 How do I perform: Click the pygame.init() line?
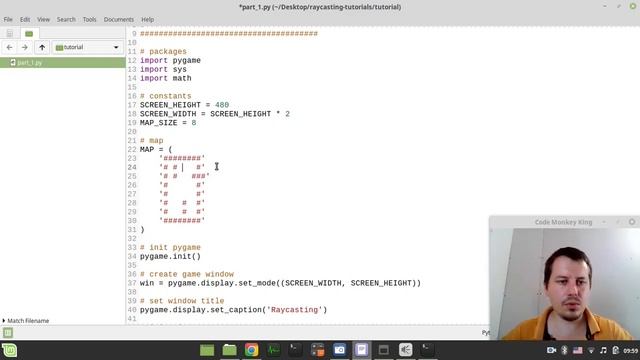tap(170, 256)
